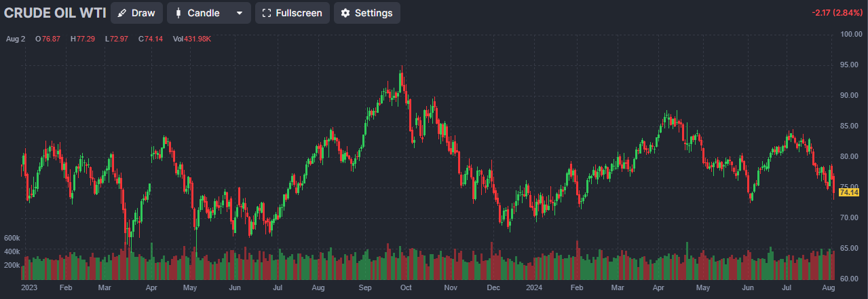
Task: Click the 2024 label on the time axis
Action: [533, 287]
